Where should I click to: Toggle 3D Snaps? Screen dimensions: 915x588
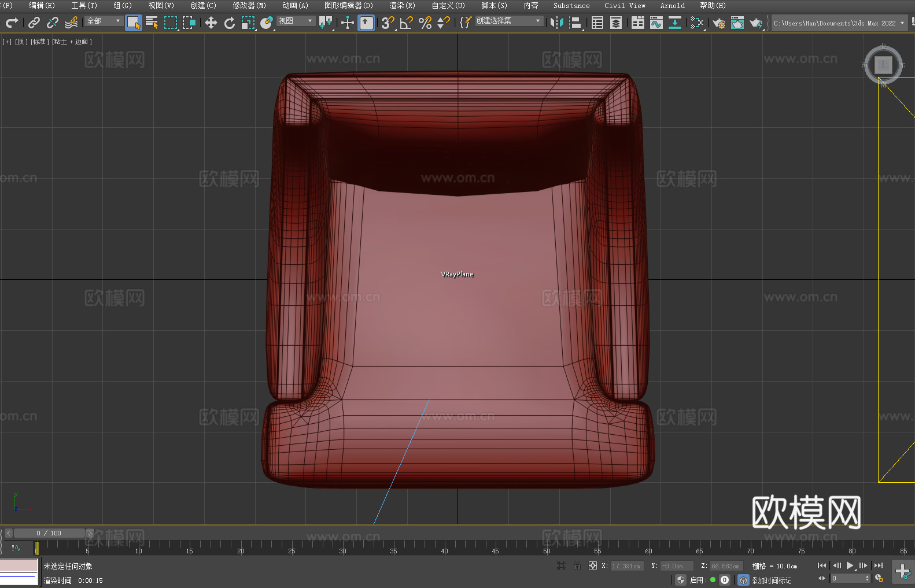(388, 23)
